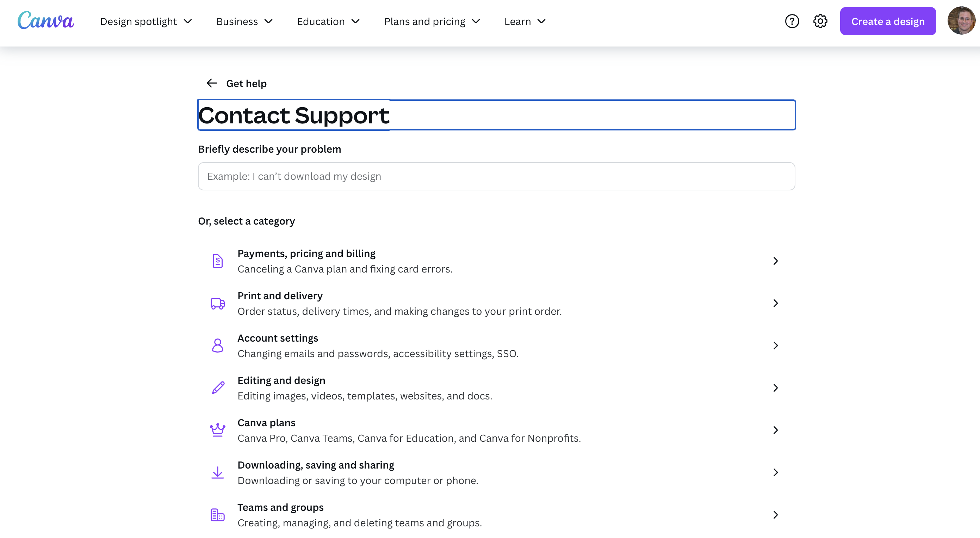
Task: Open chevron for Editing and design
Action: [x=775, y=388]
